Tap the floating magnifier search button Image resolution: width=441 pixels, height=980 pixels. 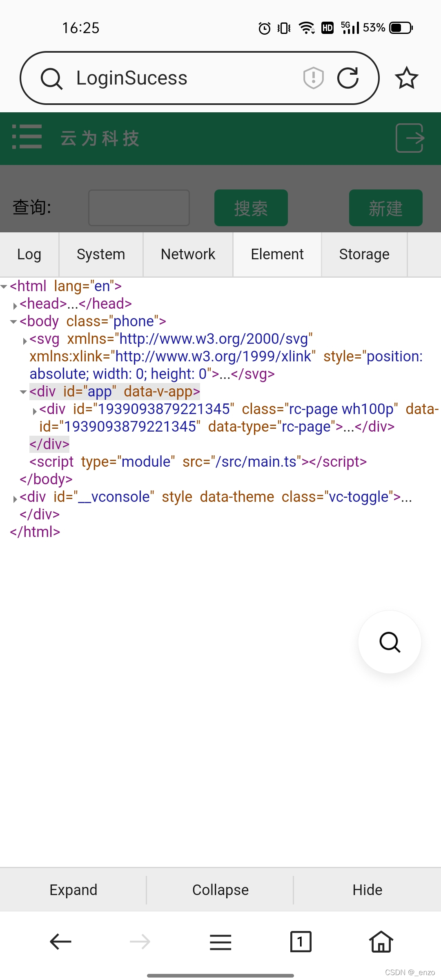390,642
